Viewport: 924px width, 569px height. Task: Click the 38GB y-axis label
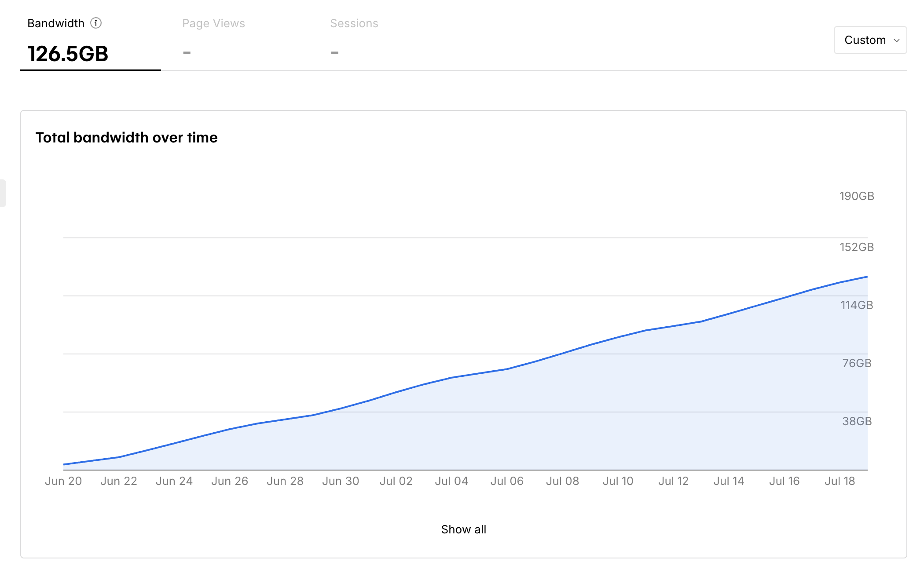tap(856, 421)
